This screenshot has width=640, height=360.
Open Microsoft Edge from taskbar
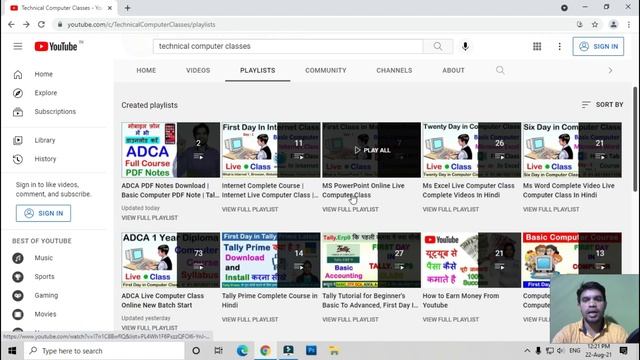242,351
